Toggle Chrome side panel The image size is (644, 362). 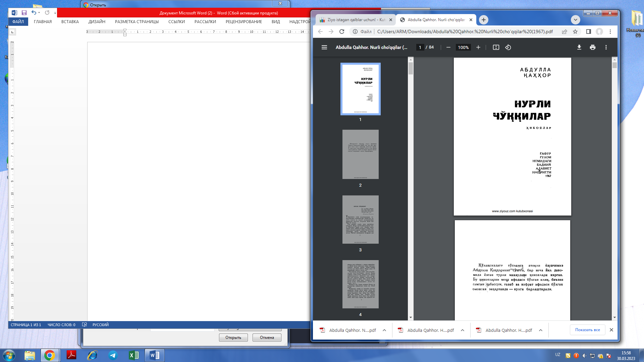coord(588,32)
